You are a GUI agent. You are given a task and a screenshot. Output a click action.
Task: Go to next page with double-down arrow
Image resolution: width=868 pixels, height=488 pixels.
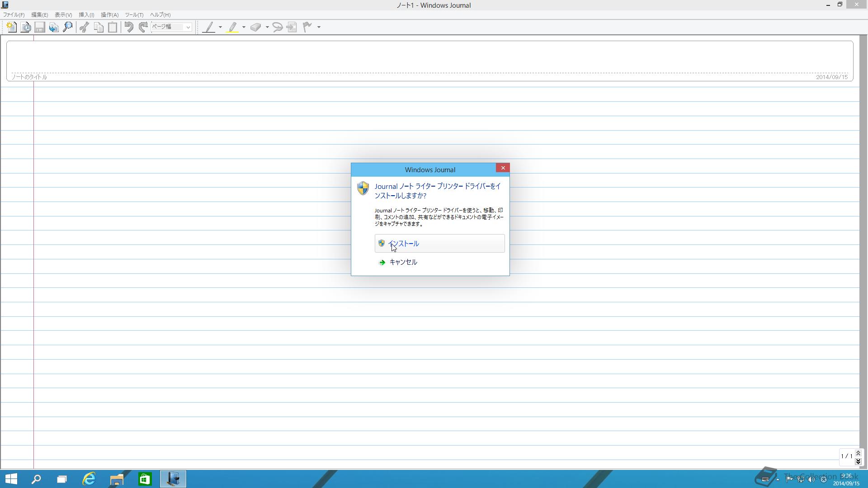tap(858, 461)
